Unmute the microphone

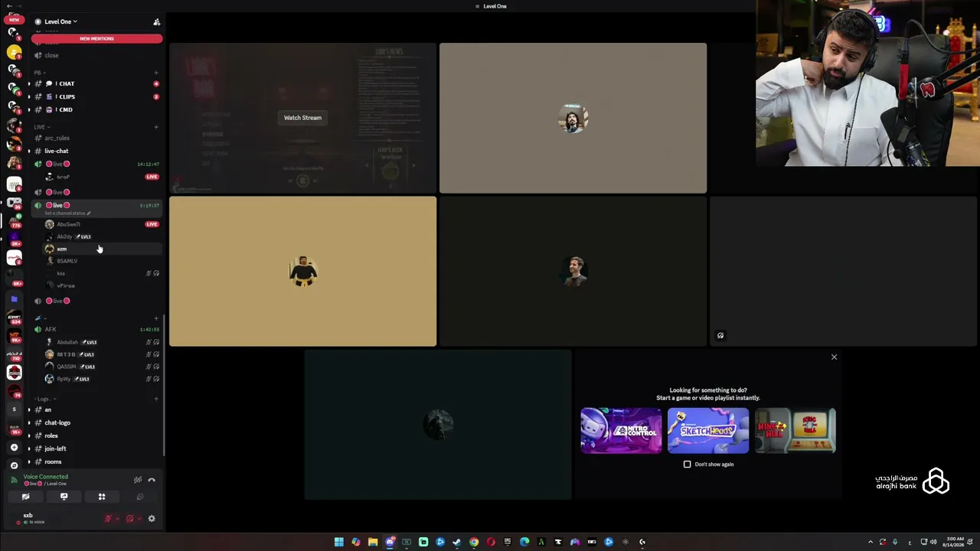(108, 519)
